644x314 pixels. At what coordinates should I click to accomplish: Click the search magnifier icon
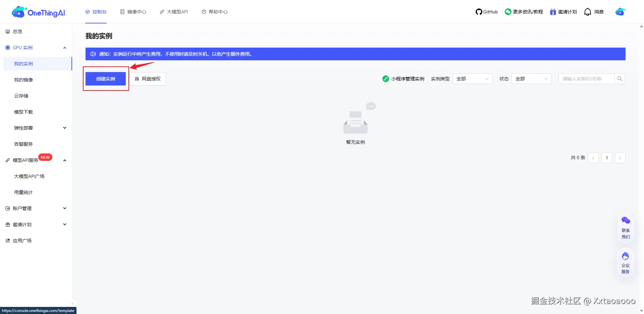tap(620, 79)
